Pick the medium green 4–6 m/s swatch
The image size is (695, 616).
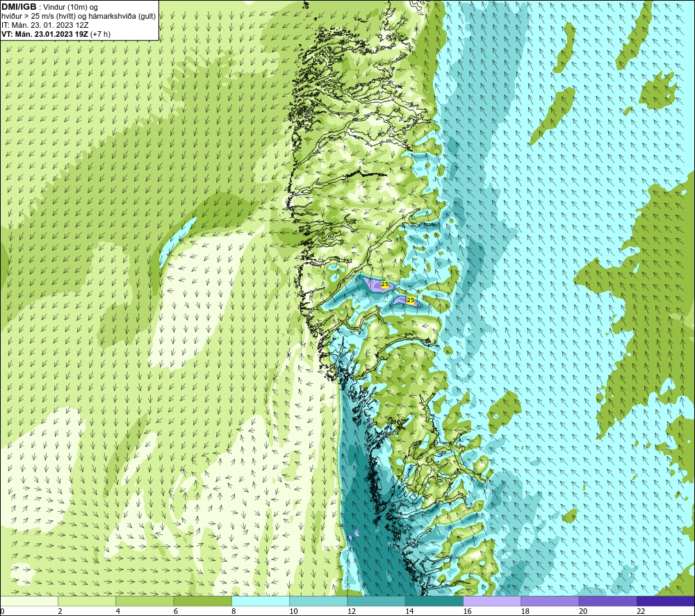(x=145, y=601)
